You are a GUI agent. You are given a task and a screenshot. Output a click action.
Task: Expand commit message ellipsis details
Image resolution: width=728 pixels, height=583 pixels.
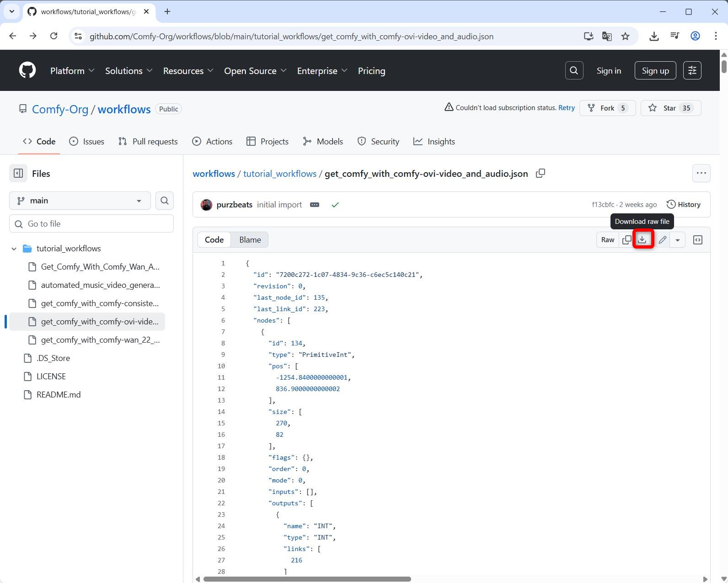tap(315, 205)
